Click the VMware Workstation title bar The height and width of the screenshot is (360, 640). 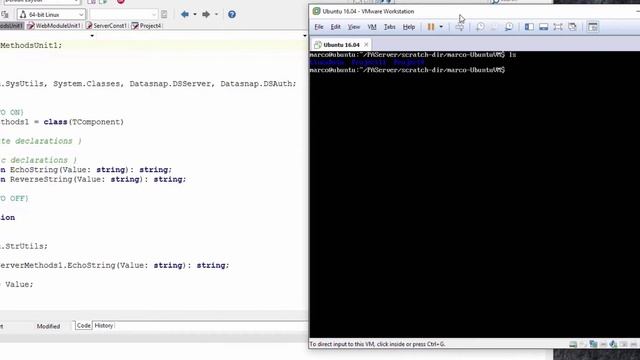click(473, 11)
